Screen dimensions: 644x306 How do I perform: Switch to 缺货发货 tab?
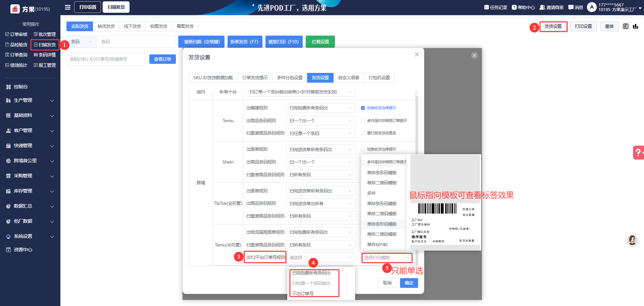click(106, 26)
